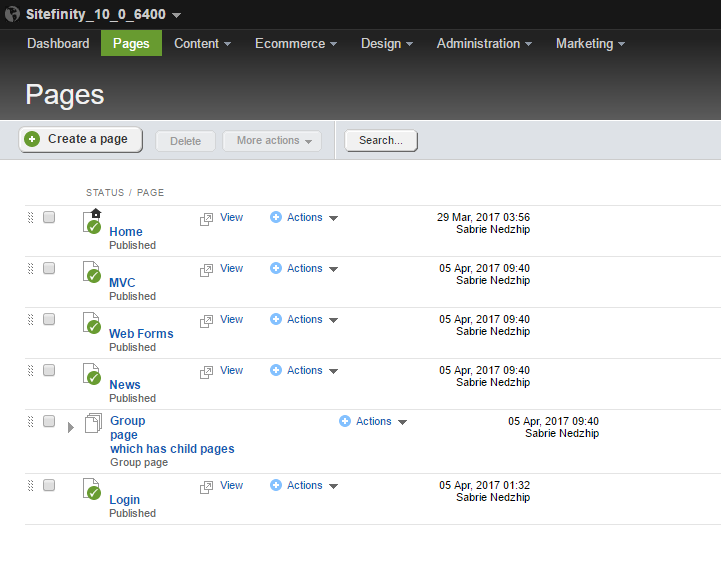Select the Home page checkbox
This screenshot has height=573, width=721.
(x=49, y=217)
